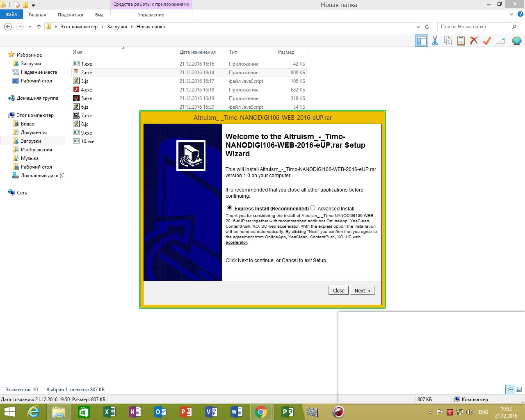525x420 pixels.
Task: Expand address bar history dropdown
Action: point(418,27)
